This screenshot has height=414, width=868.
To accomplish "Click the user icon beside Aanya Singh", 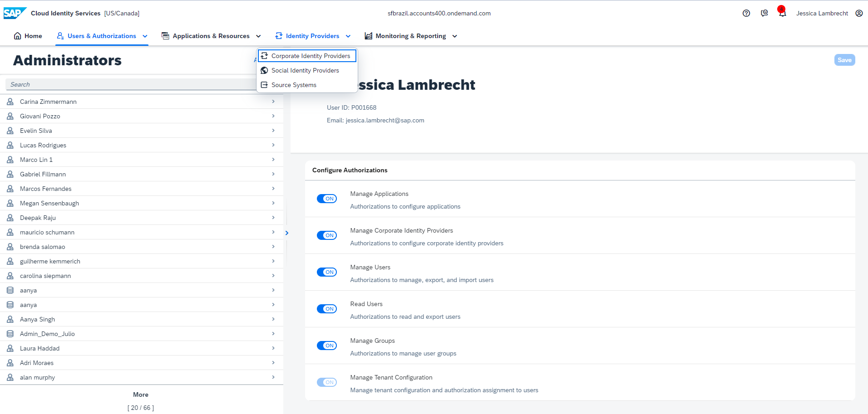I will pyautogui.click(x=10, y=319).
